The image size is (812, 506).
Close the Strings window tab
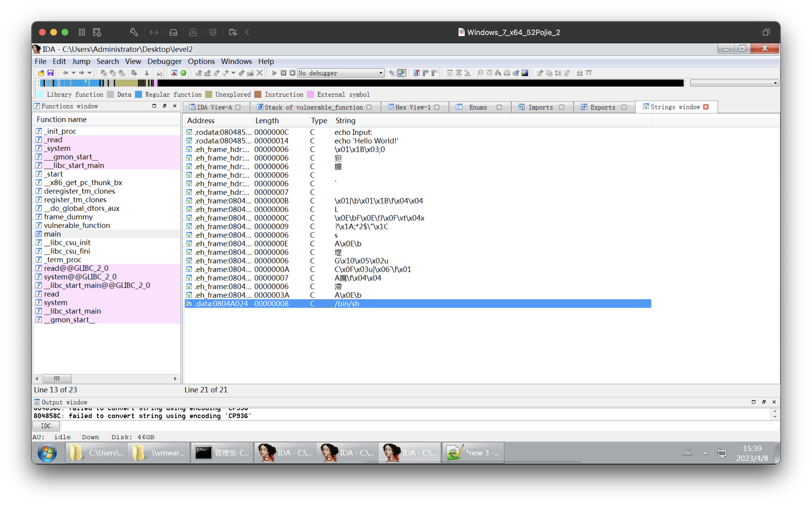[706, 107]
